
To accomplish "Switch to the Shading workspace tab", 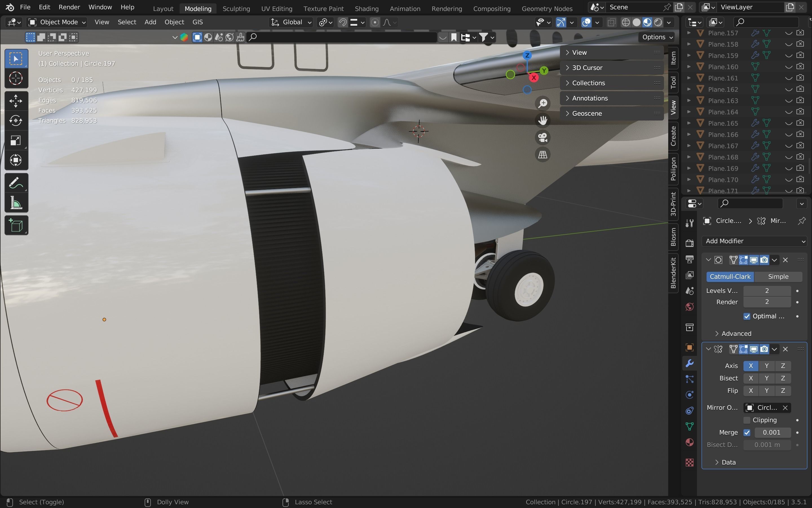I will (x=367, y=8).
